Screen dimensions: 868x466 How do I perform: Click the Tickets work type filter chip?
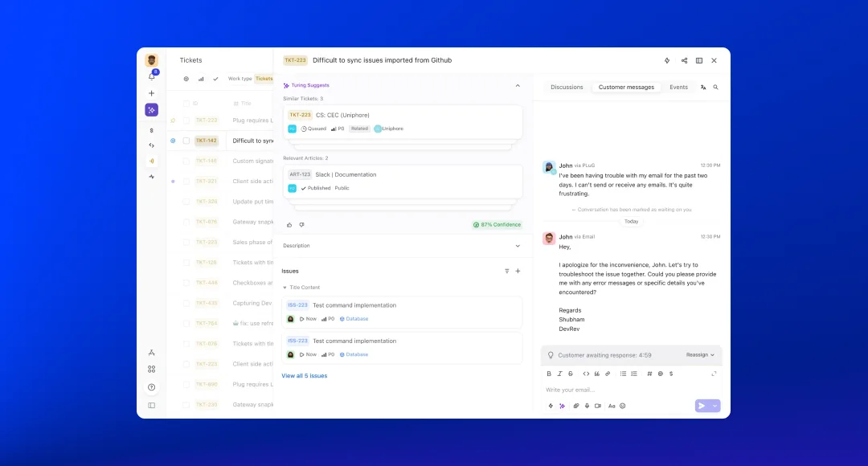tap(264, 79)
